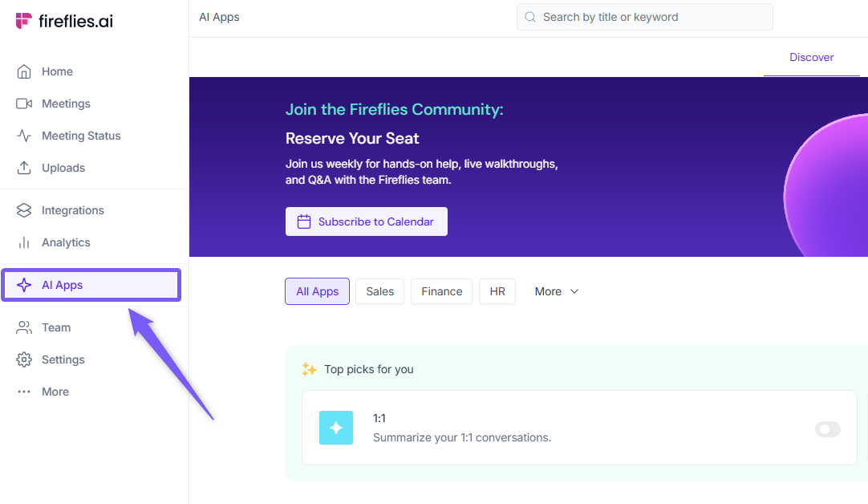Click the Settings gear icon
Image resolution: width=868 pixels, height=504 pixels.
24,360
